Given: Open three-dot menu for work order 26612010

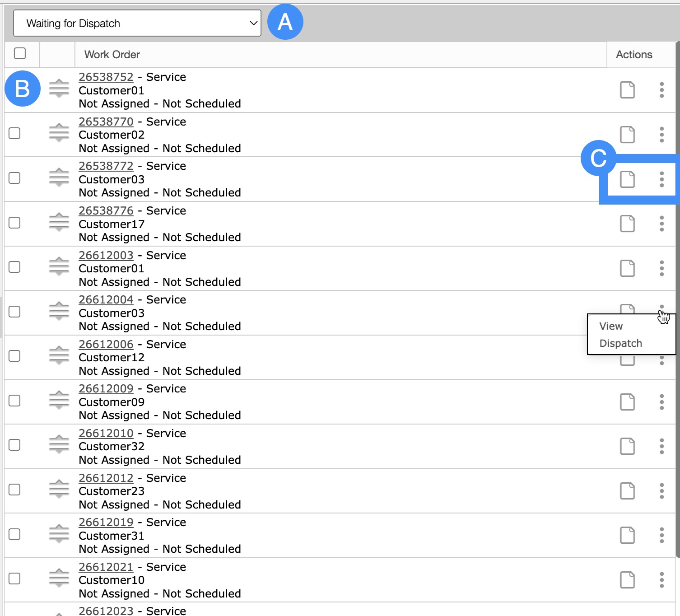Looking at the screenshot, I should (661, 446).
